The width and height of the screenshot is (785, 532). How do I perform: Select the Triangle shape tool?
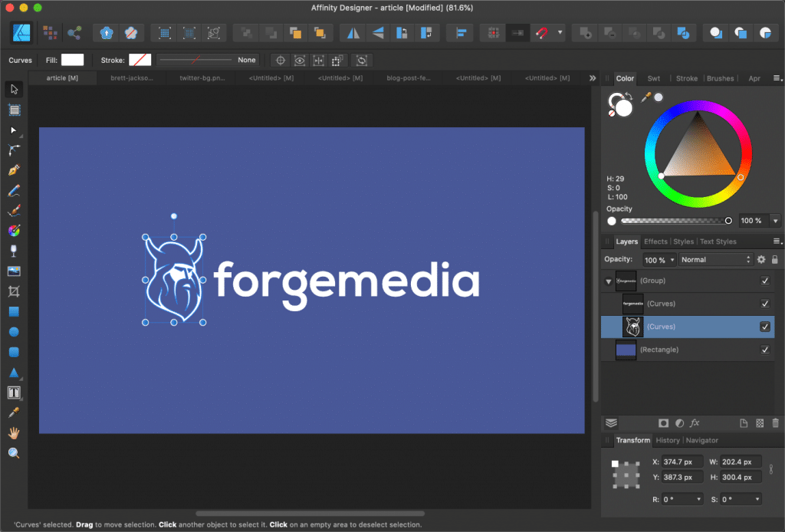click(x=14, y=373)
